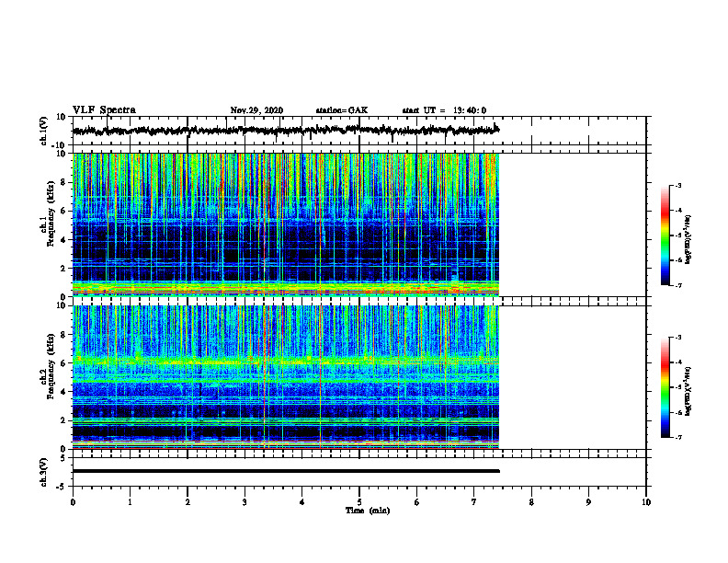The width and height of the screenshot is (728, 563).
Task: Click the "2" kHz tick on ch.2 spectrogram axis
Action: tap(64, 420)
